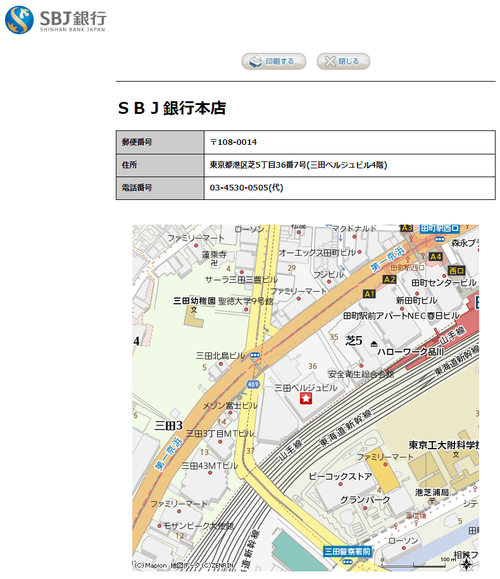Click the 三田ベルジュビル label on map
500x579 pixels.
(306, 388)
